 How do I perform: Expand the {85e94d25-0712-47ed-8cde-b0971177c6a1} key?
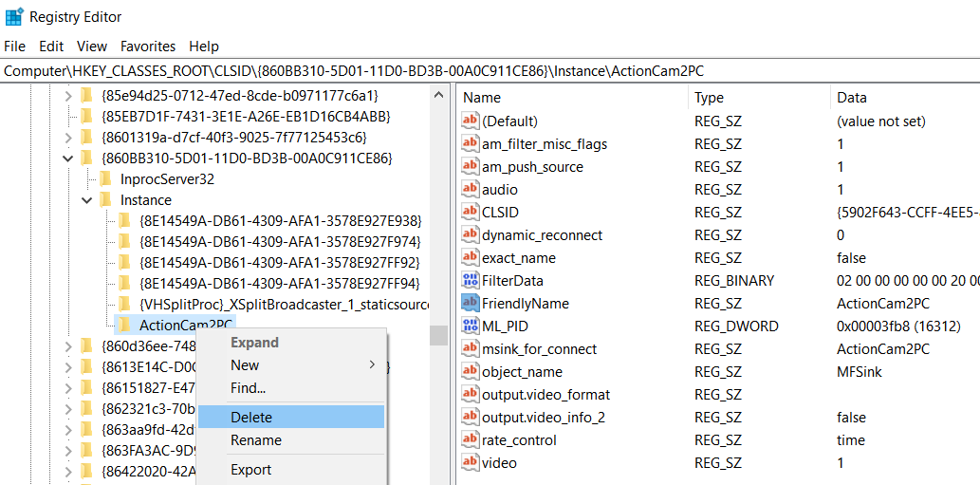click(x=68, y=96)
